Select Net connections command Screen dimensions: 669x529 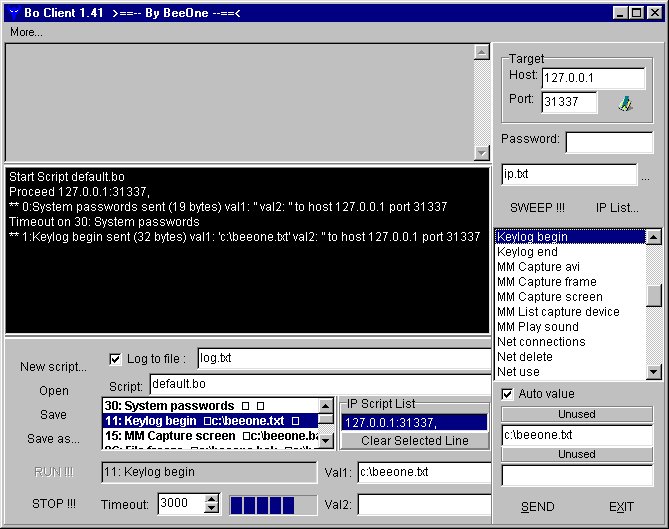click(541, 342)
